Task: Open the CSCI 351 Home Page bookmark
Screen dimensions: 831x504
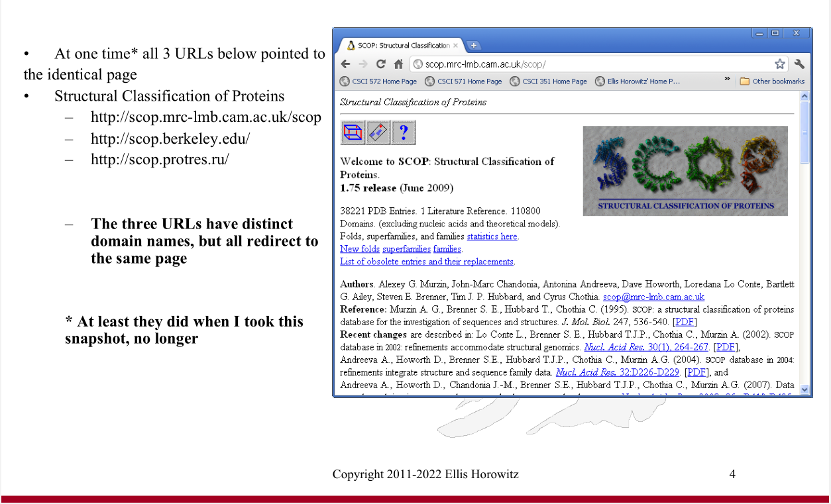Action: click(x=548, y=81)
